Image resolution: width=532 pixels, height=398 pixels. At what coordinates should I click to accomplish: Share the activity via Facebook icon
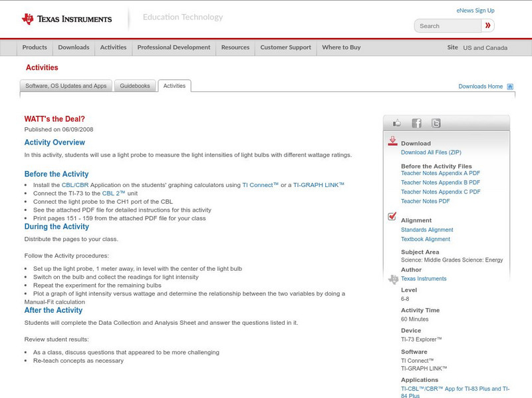416,123
